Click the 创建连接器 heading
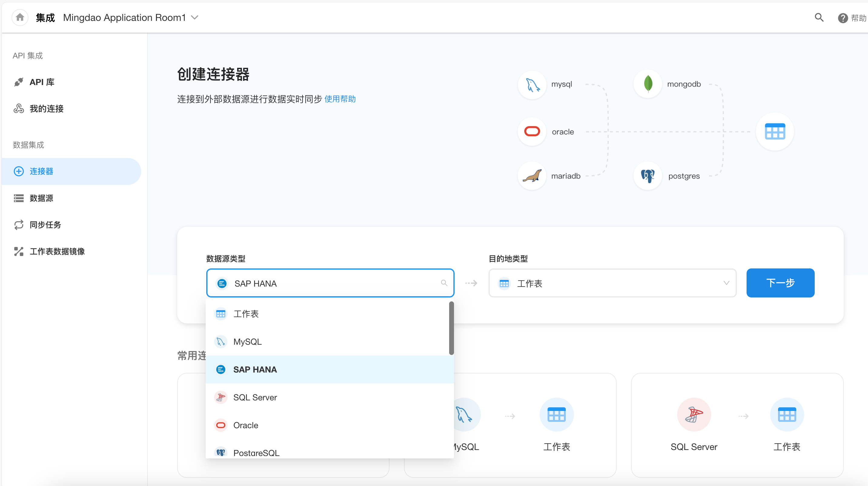Image resolution: width=868 pixels, height=486 pixels. (213, 74)
